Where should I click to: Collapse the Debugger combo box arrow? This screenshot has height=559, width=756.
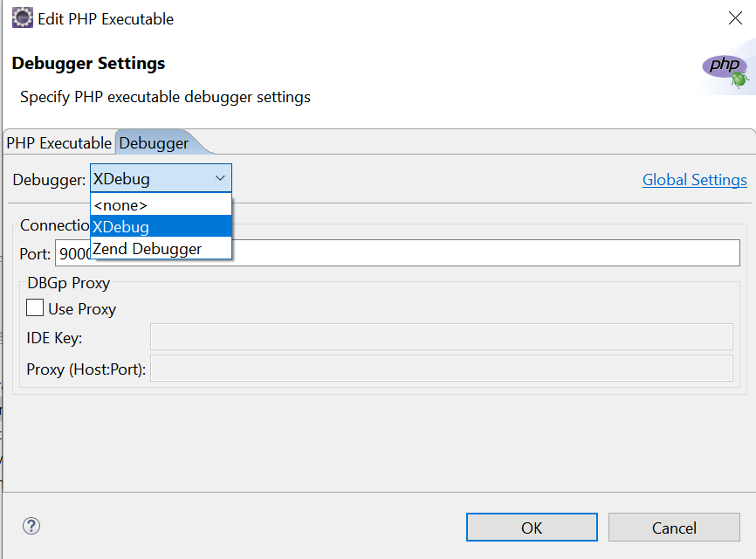[x=220, y=178]
